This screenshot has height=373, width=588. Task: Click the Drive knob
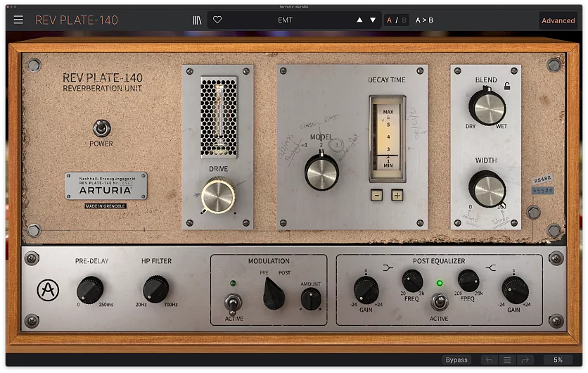coord(218,196)
